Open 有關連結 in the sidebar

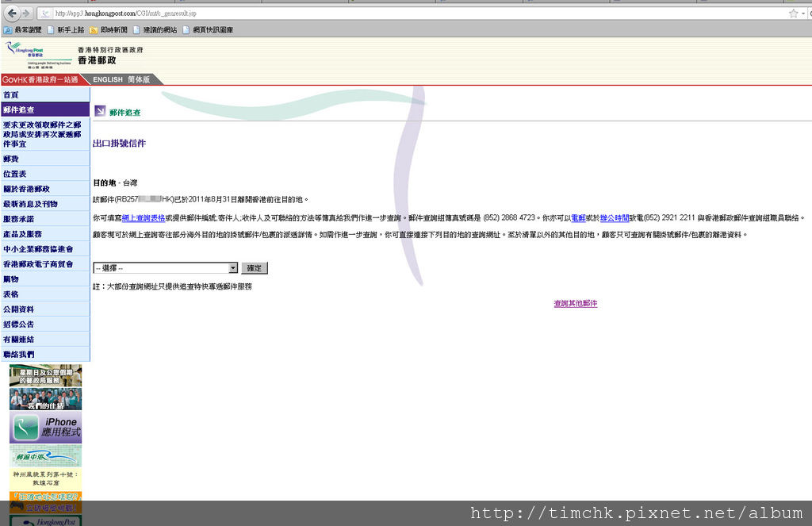pos(45,340)
